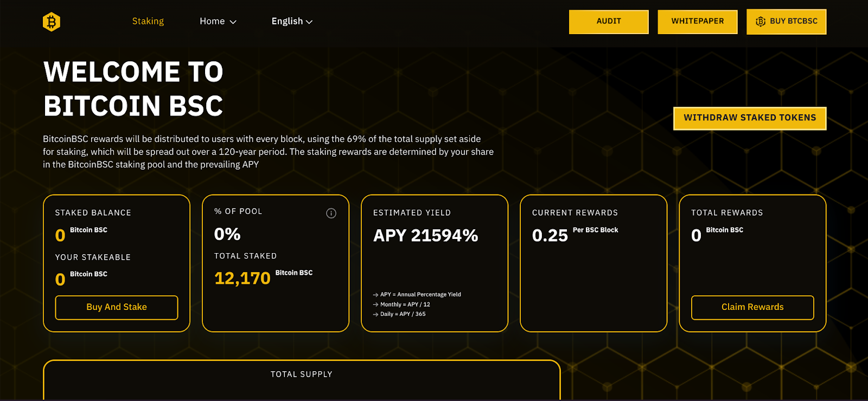The width and height of the screenshot is (868, 401).
Task: Open the Audit page
Action: point(609,22)
